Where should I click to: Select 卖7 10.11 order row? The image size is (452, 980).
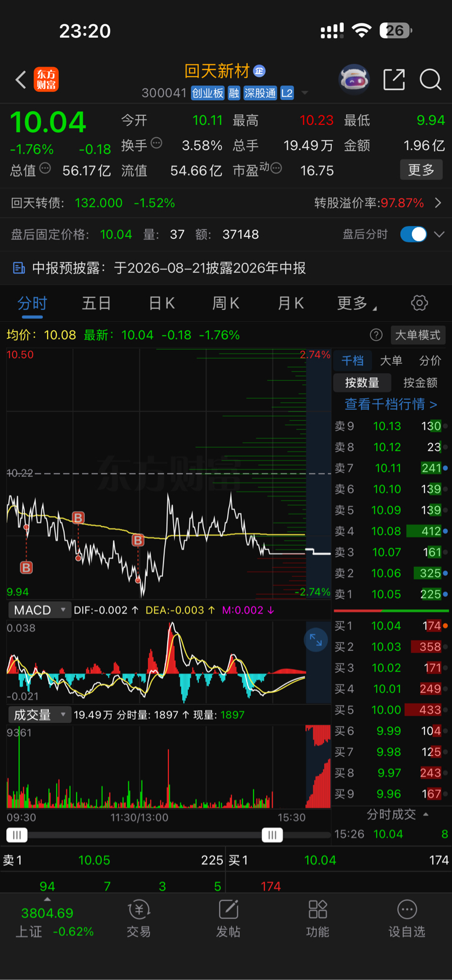tap(391, 468)
